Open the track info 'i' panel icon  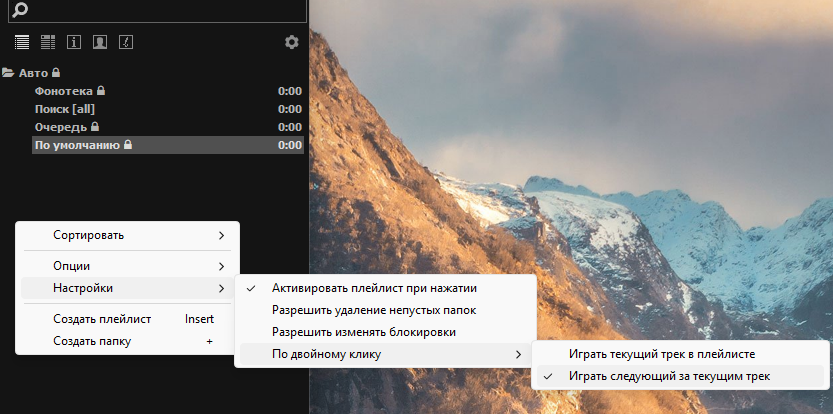tap(74, 42)
